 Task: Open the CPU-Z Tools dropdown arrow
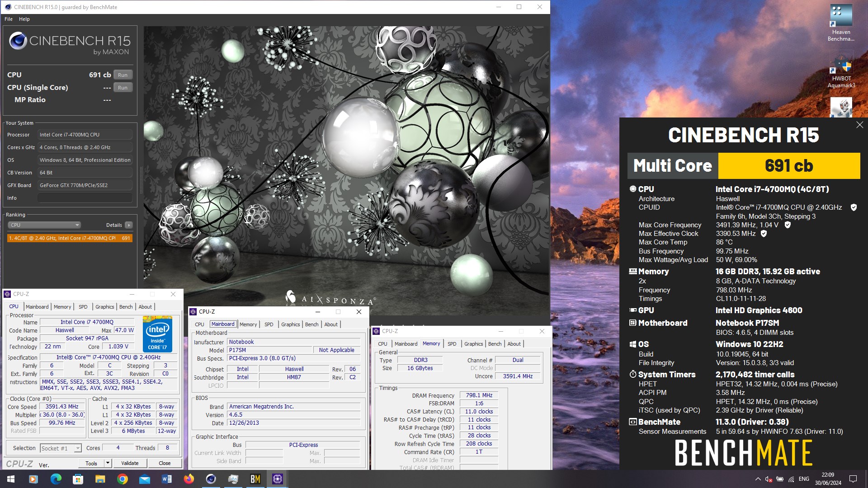coord(108,463)
